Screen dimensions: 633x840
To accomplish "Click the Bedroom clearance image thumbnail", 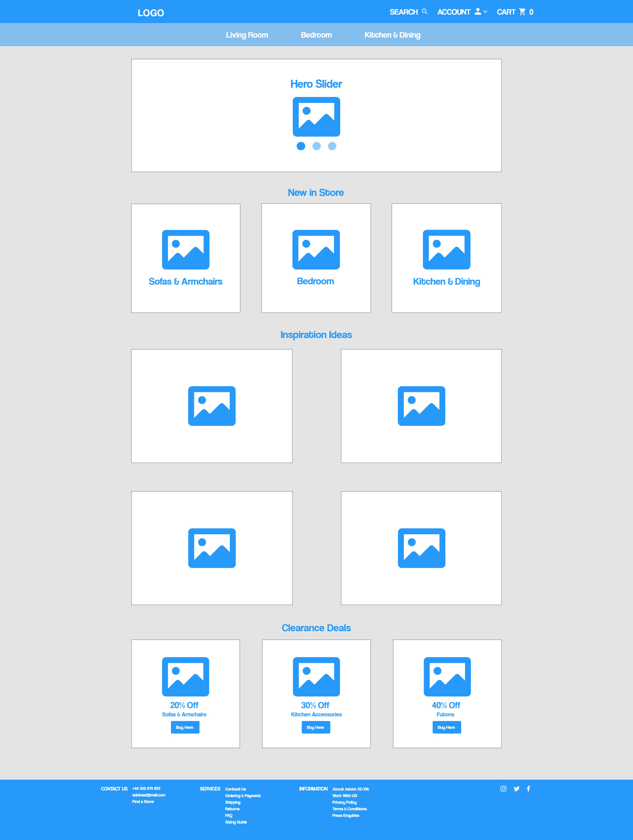I will [x=316, y=249].
